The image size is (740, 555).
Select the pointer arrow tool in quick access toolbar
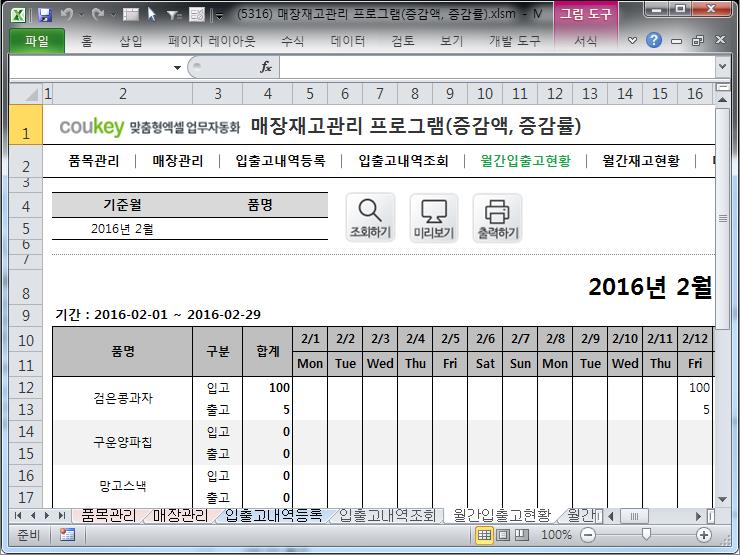(151, 15)
